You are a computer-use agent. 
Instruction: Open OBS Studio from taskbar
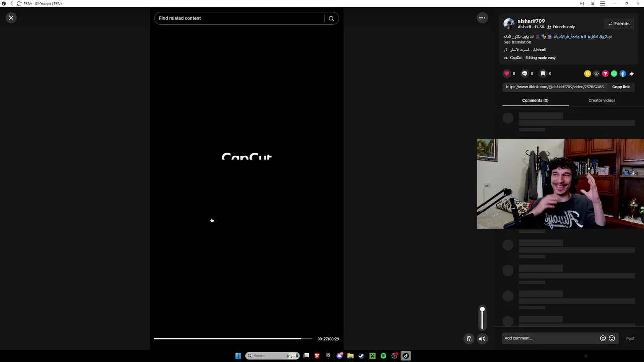click(x=394, y=356)
